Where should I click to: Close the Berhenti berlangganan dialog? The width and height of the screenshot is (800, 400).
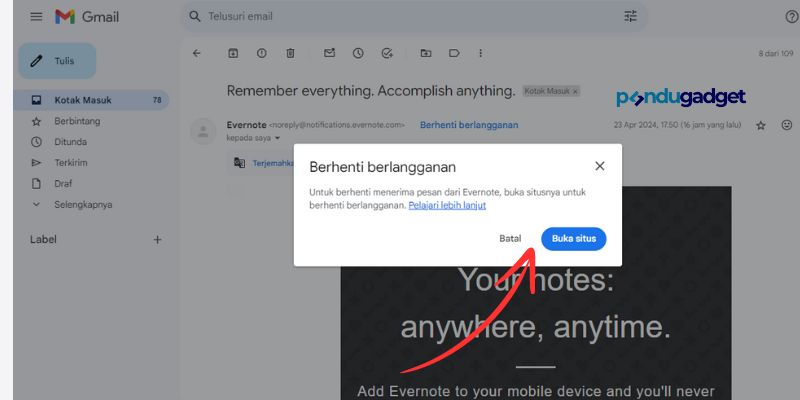(600, 166)
